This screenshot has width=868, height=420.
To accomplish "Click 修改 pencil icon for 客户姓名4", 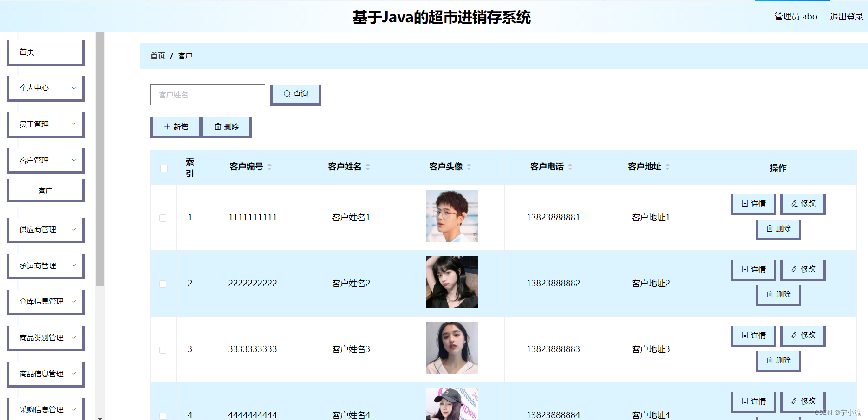I will point(795,401).
